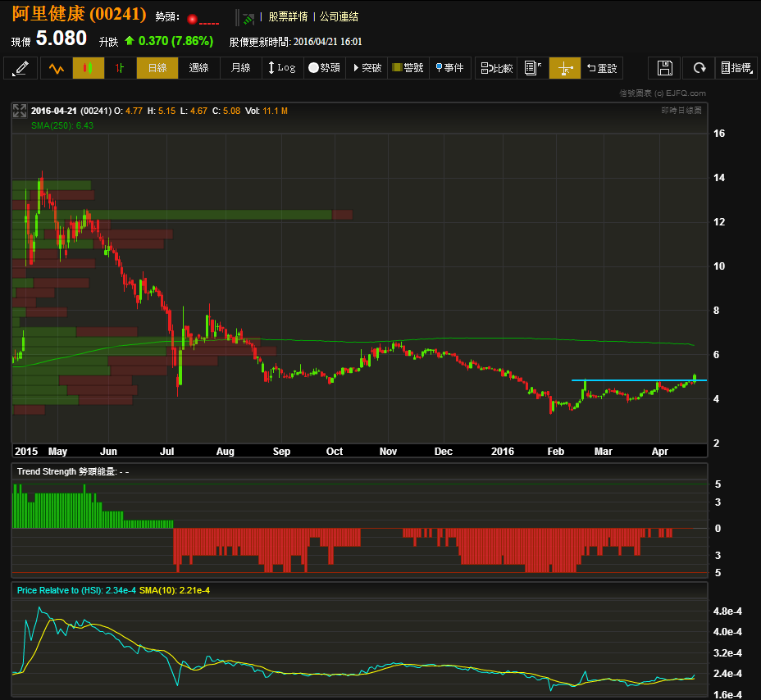The image size is (761, 700).
Task: Click the Price Relative to (HSI) label
Action: point(76,590)
